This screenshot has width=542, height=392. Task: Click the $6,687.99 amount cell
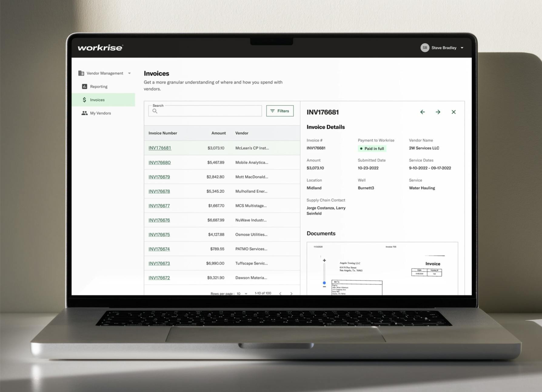[216, 220]
